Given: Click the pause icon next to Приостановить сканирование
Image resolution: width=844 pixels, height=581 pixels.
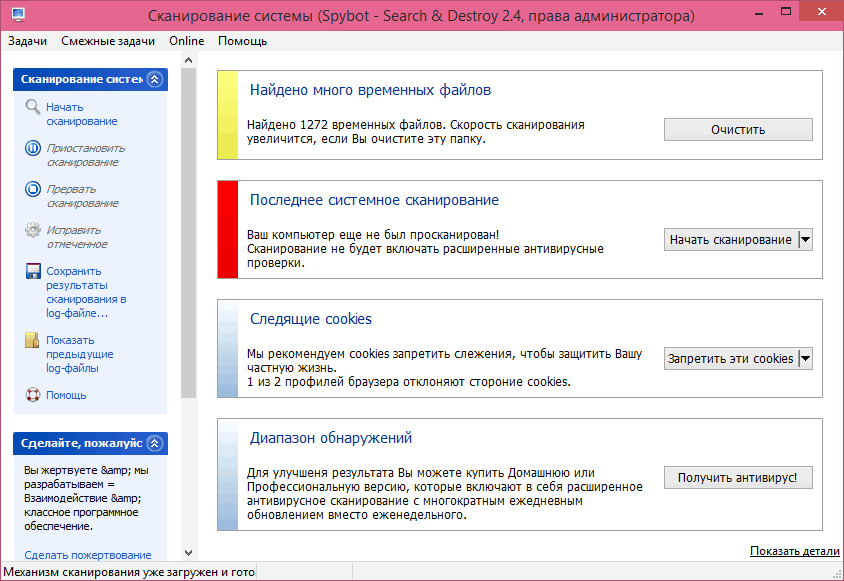Looking at the screenshot, I should [x=33, y=148].
